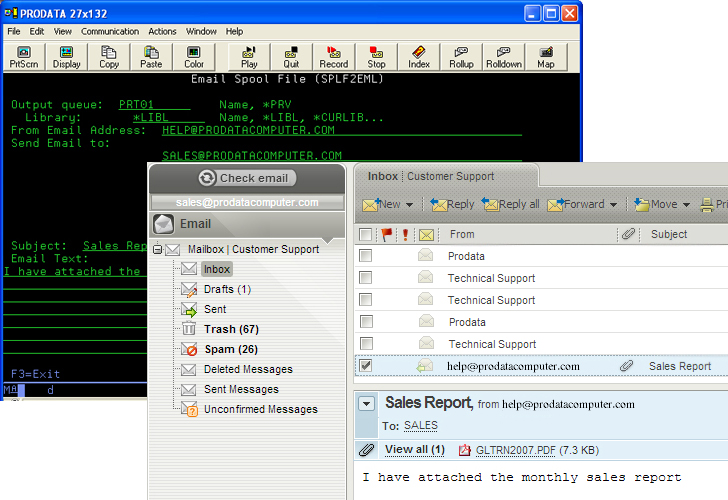Start recording with the Record icon

(333, 57)
